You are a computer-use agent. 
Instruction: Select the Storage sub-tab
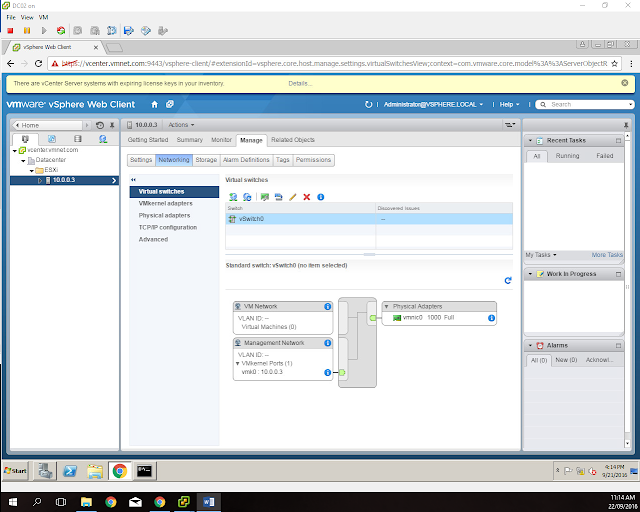pos(206,160)
